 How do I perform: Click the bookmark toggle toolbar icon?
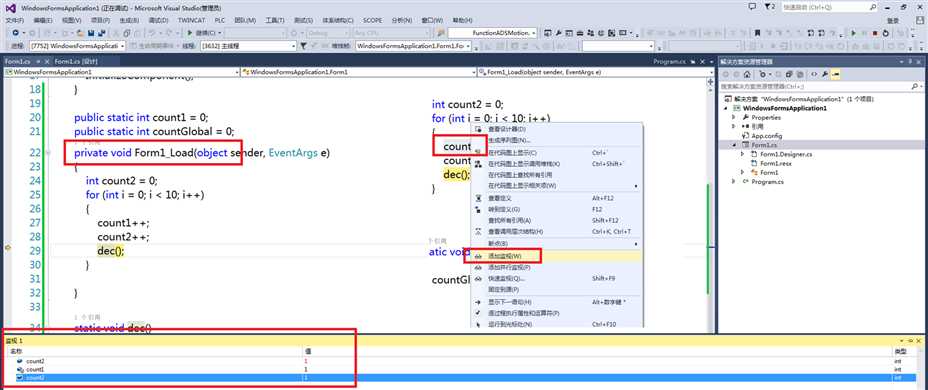point(757,33)
